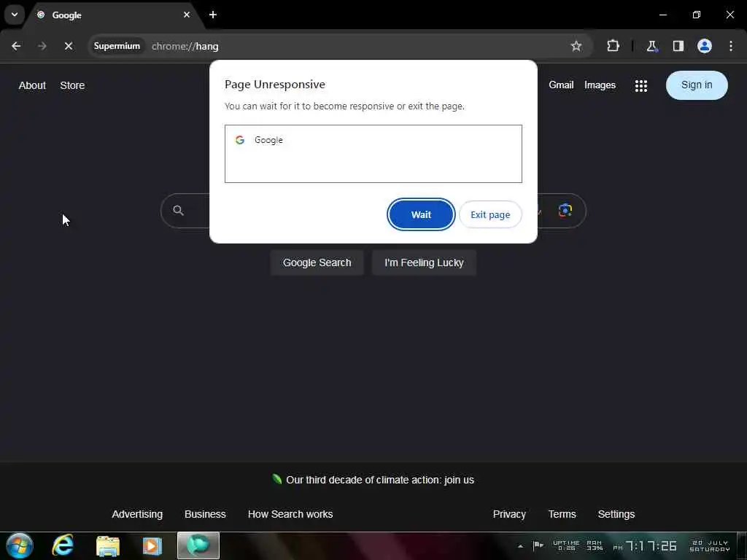Select the Google entry in the dialog list

click(x=373, y=140)
